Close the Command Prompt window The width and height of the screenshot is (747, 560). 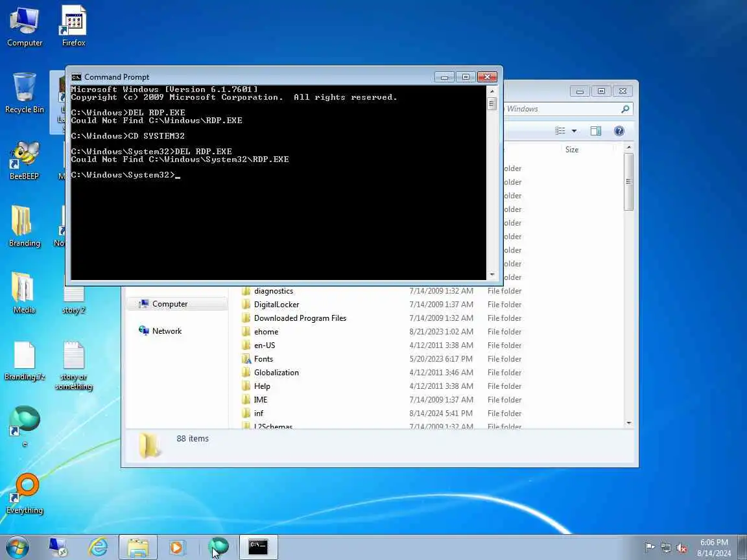pyautogui.click(x=487, y=76)
